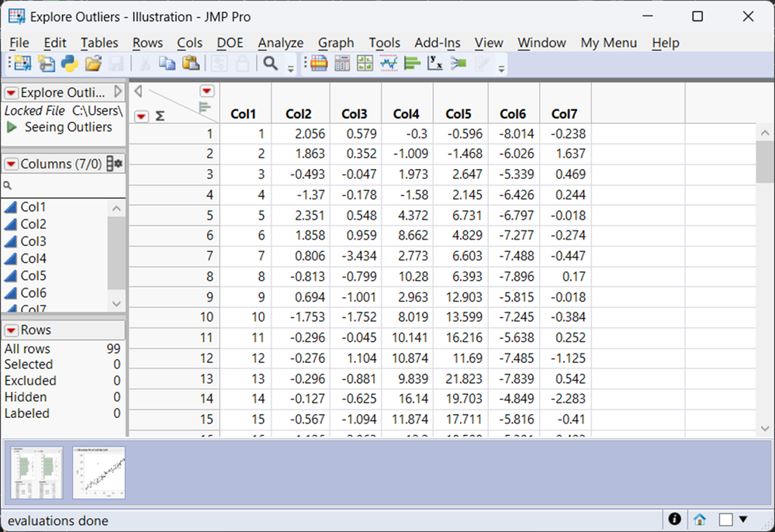
Task: Click the home window icon in status bar
Action: 700,520
